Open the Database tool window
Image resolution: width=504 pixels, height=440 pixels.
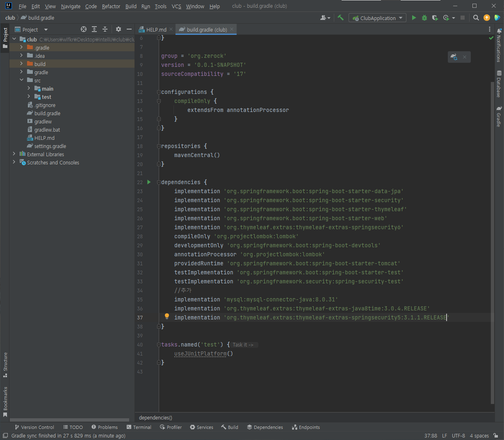pos(499,84)
